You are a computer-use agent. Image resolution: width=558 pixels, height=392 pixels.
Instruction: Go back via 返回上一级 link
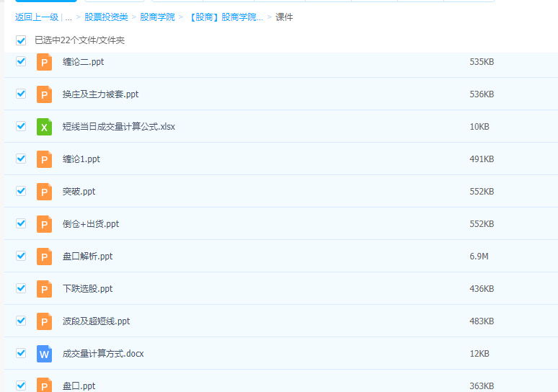click(37, 17)
